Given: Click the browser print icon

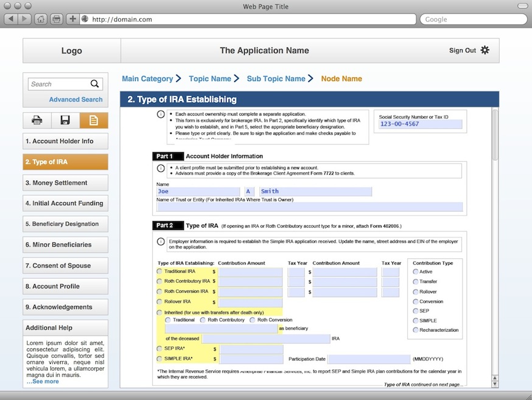Looking at the screenshot, I should pyautogui.click(x=57, y=19).
